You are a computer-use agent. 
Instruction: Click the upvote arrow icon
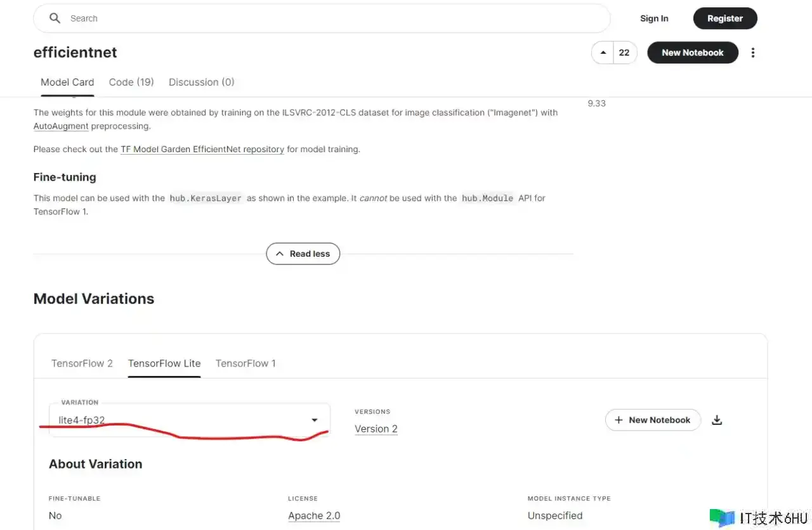(603, 53)
